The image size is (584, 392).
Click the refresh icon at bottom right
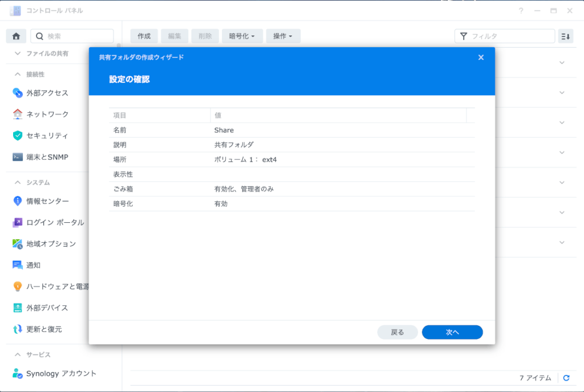pyautogui.click(x=566, y=378)
